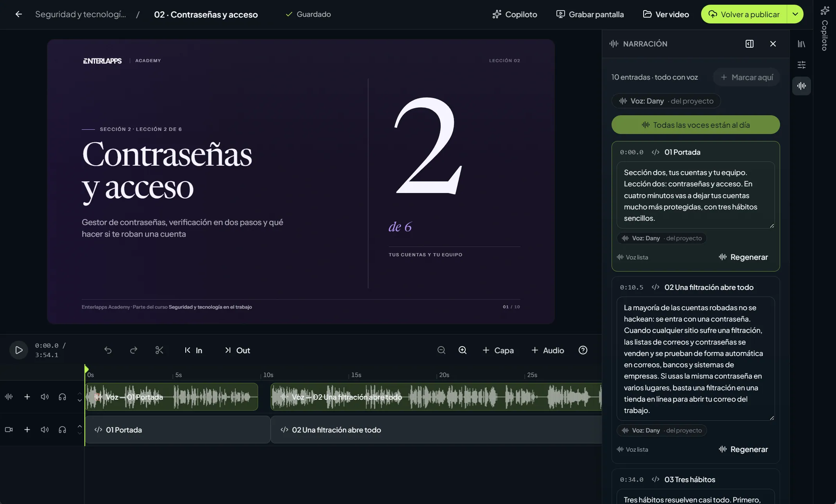Open the timeline help icon
Viewport: 836px width, 504px height.
(583, 350)
